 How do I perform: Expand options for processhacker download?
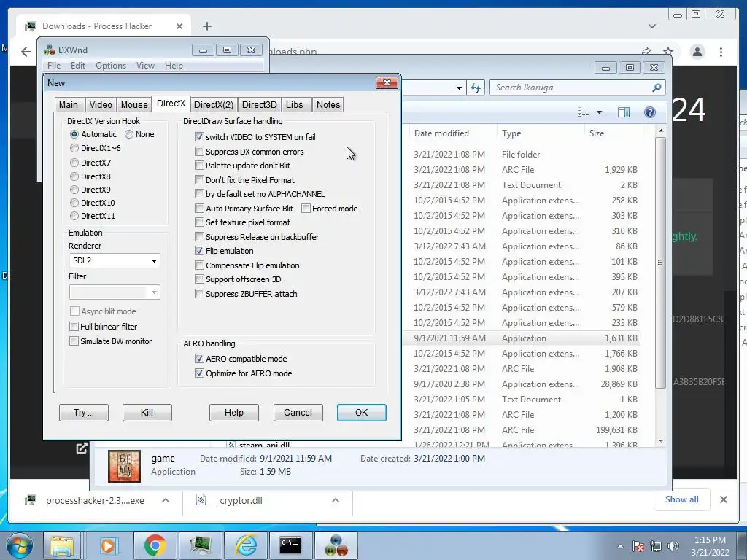[x=166, y=500]
